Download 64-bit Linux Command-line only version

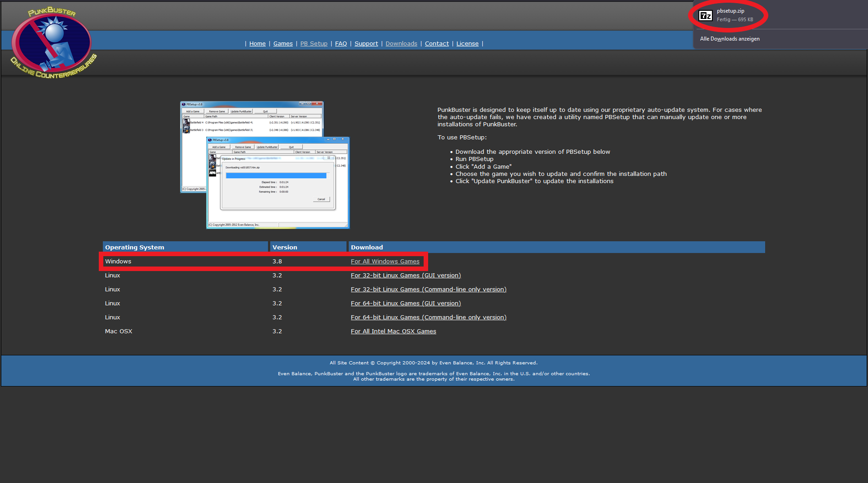pyautogui.click(x=429, y=317)
